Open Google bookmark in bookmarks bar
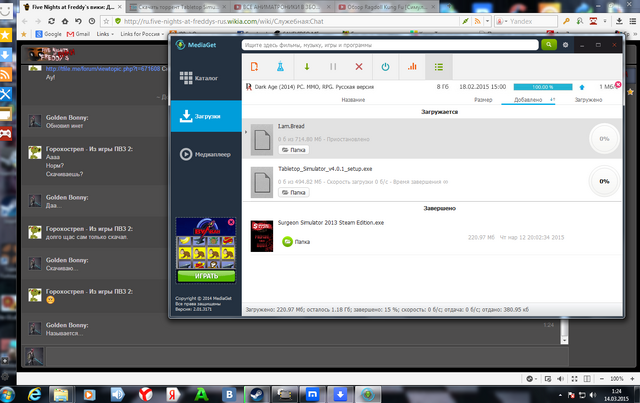Screen dimensions: 640x403 click(48, 34)
